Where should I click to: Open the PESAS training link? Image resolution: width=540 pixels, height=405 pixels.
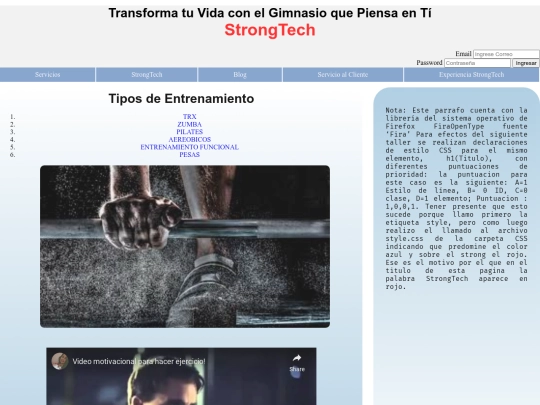(x=189, y=155)
